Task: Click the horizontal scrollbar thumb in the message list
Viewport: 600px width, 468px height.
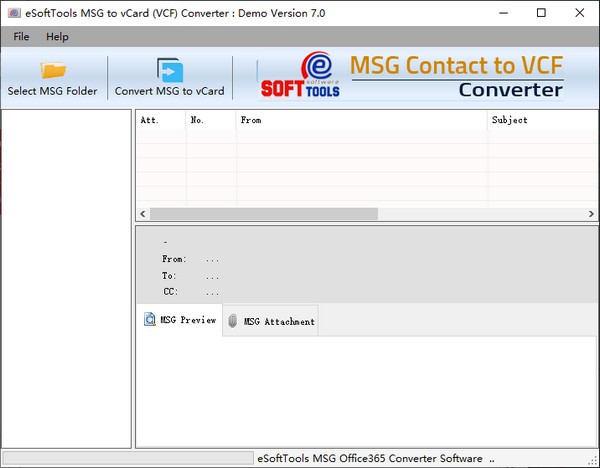Action: [x=264, y=214]
